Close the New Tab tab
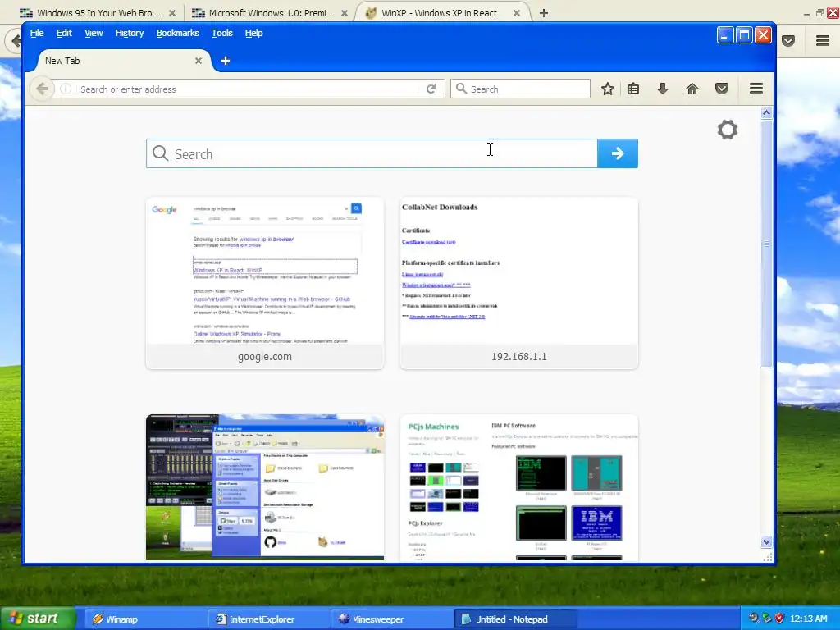The image size is (840, 630). pos(199,61)
